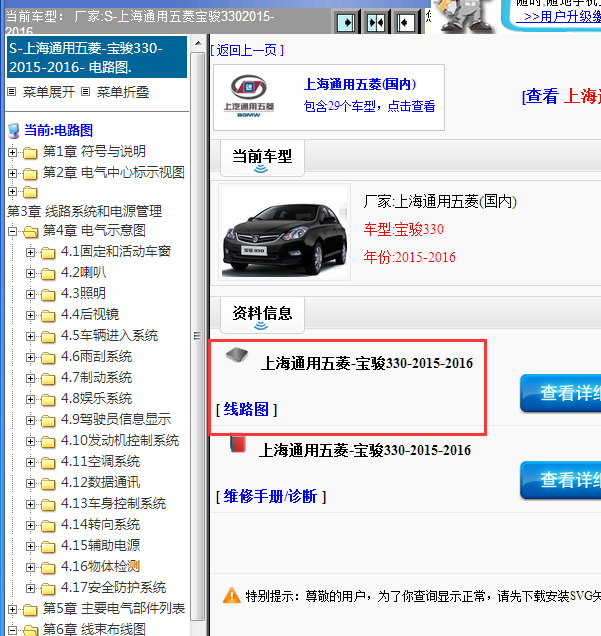Expand the 第5章 主要电气部件列表 node
Image resolution: width=601 pixels, height=636 pixels.
13,610
